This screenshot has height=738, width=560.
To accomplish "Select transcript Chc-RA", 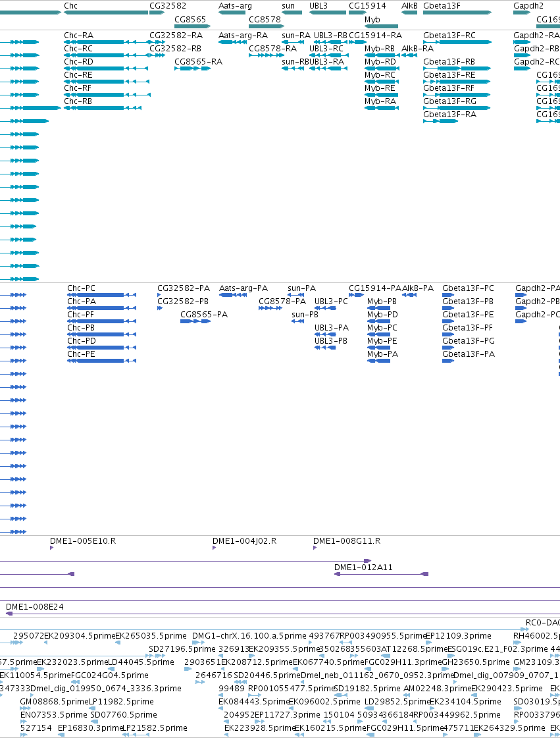I will 78,36.
